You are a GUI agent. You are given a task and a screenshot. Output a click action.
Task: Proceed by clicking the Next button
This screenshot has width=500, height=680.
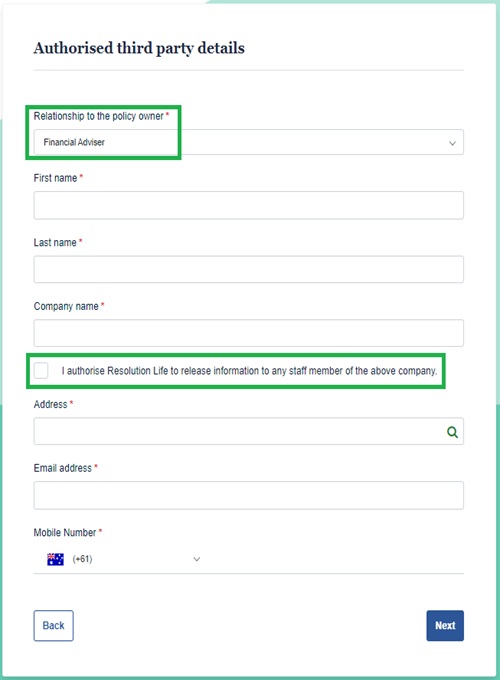click(445, 625)
